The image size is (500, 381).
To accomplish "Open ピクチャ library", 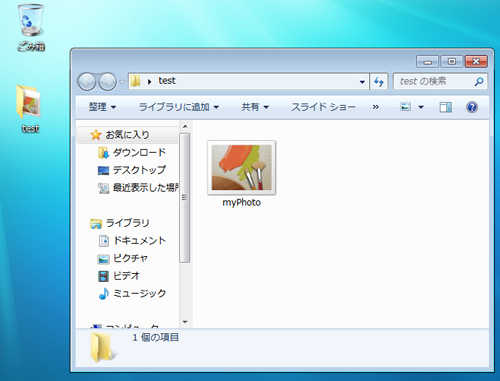I will 130,258.
